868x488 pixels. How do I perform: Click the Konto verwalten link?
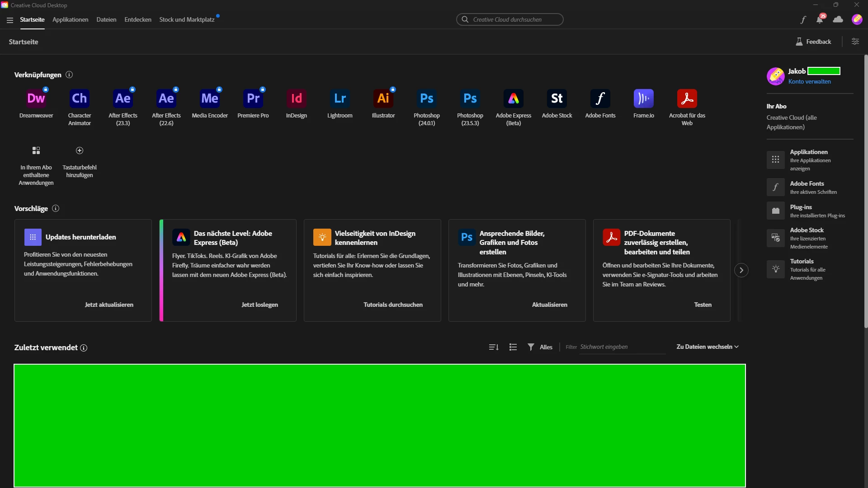pyautogui.click(x=809, y=82)
